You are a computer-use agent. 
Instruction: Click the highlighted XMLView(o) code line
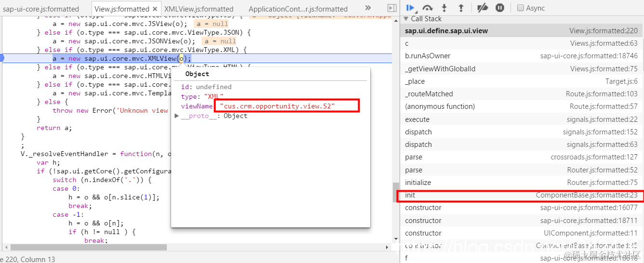(x=122, y=58)
